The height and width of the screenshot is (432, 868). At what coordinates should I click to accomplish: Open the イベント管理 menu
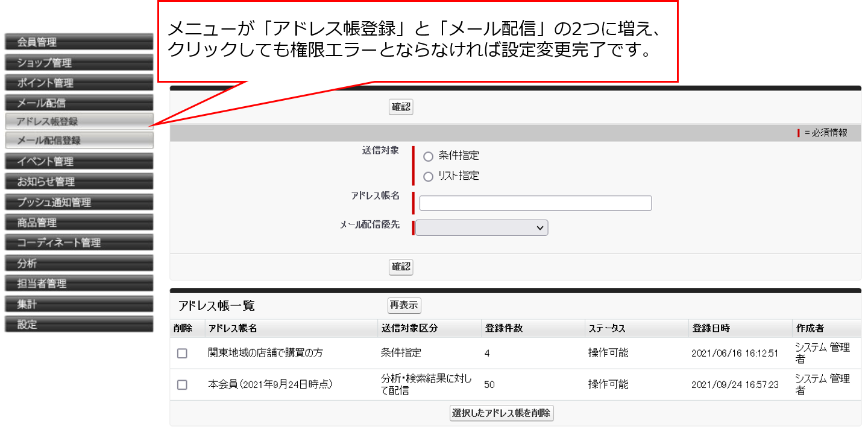pos(78,162)
